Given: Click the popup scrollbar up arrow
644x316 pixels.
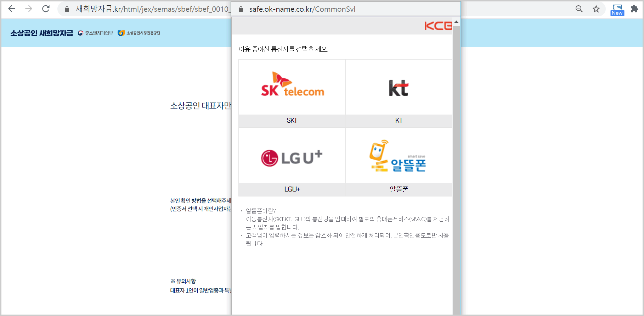Looking at the screenshot, I should (456, 22).
